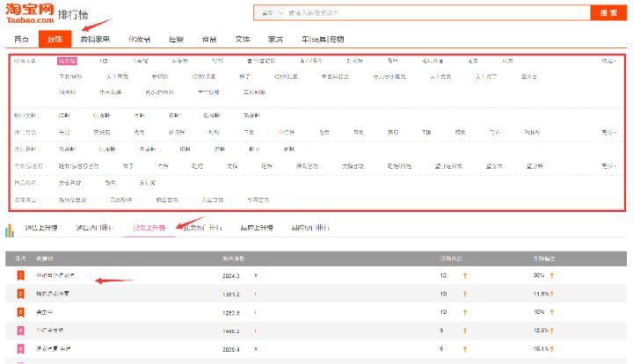Click the rank 3 badge
This screenshot has height=364, width=633.
(x=19, y=312)
